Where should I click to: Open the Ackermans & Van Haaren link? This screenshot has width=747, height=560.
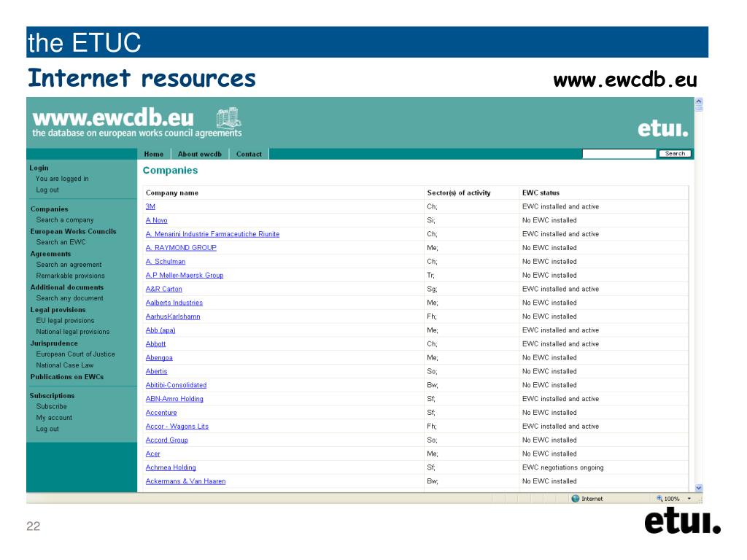point(185,481)
